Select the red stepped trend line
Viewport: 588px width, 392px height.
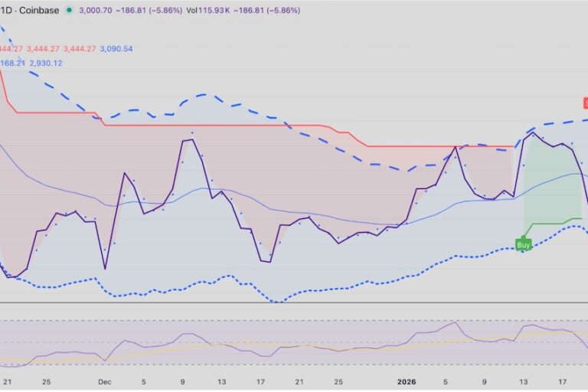pos(230,125)
